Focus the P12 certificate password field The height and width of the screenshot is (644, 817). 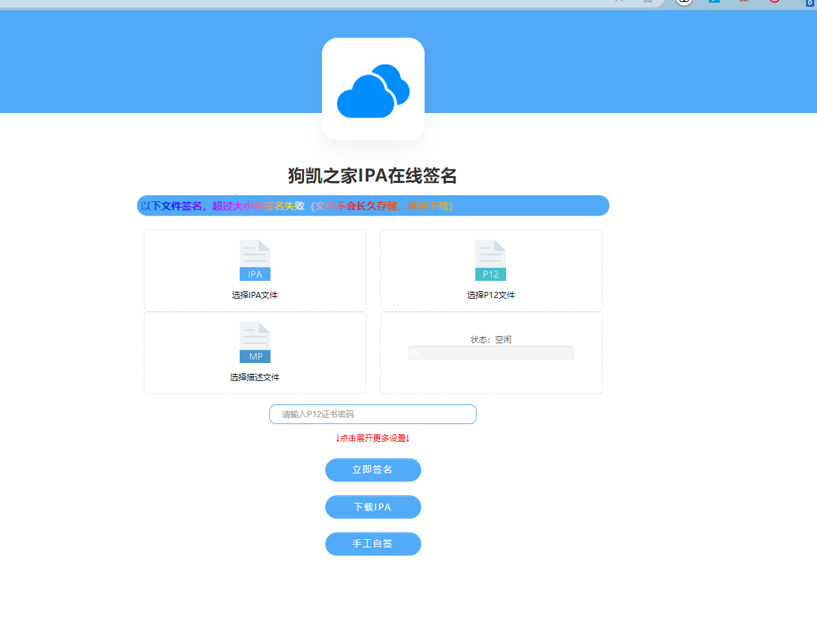(x=373, y=414)
